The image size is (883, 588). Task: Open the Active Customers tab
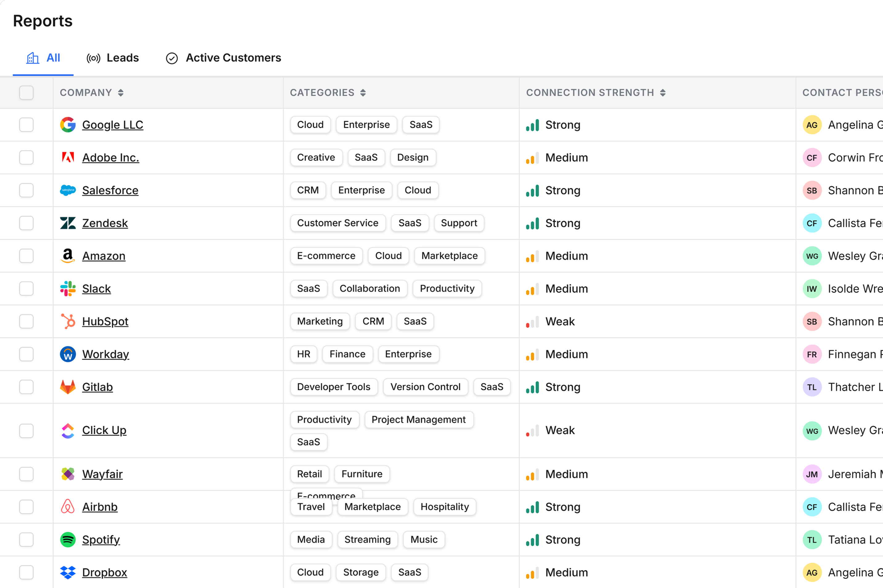(x=224, y=58)
